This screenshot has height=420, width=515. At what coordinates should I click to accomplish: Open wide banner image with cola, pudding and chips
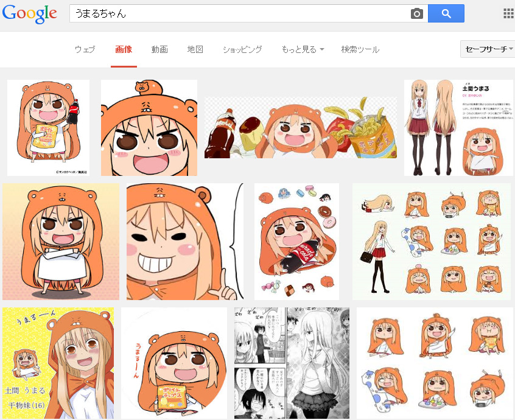[301, 128]
